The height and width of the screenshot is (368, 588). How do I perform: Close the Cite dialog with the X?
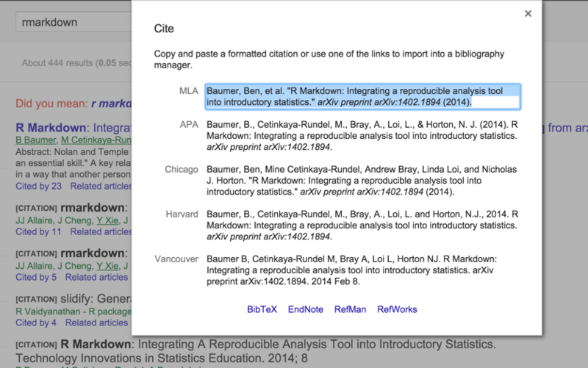coord(528,14)
